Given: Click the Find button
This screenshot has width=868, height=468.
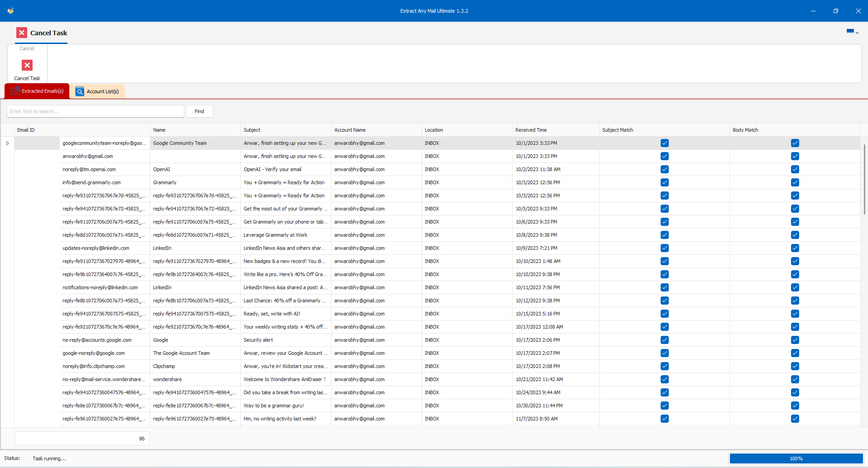Looking at the screenshot, I should (x=199, y=111).
